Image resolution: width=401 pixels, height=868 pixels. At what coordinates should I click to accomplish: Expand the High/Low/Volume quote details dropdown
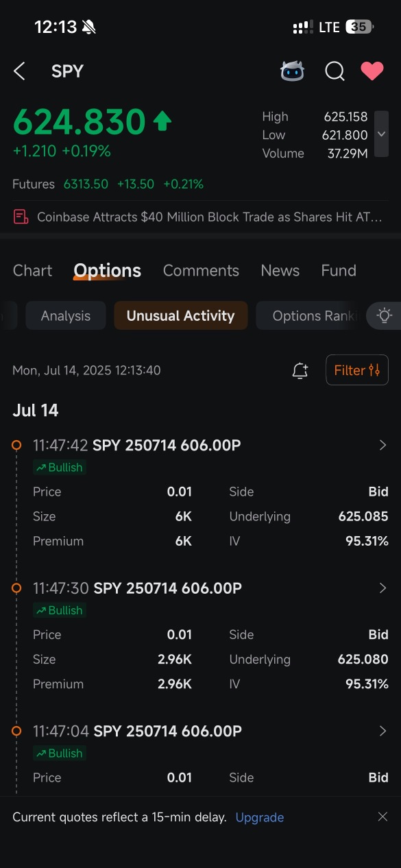click(382, 134)
